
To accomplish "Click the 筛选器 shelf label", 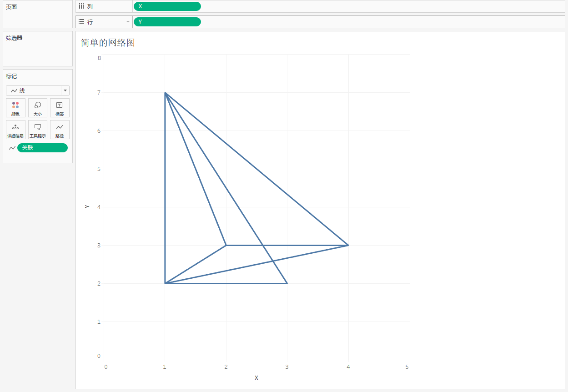I will (14, 38).
